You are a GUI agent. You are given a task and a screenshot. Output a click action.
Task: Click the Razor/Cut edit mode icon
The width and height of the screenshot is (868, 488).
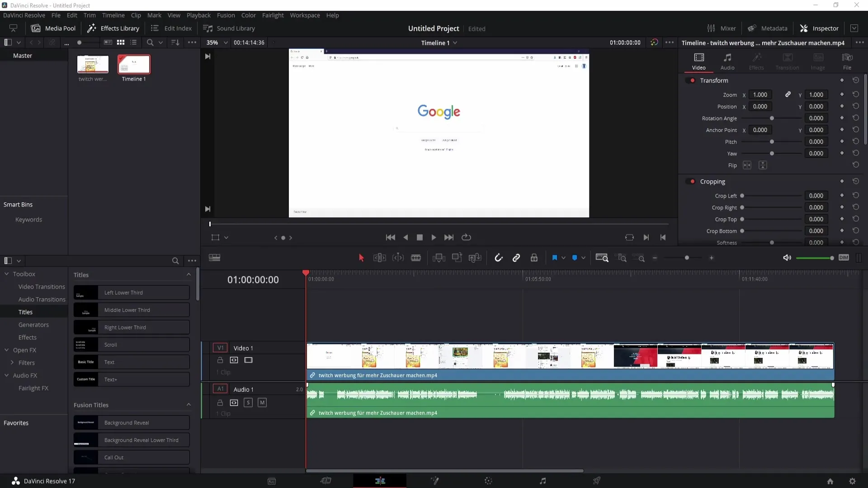point(416,258)
